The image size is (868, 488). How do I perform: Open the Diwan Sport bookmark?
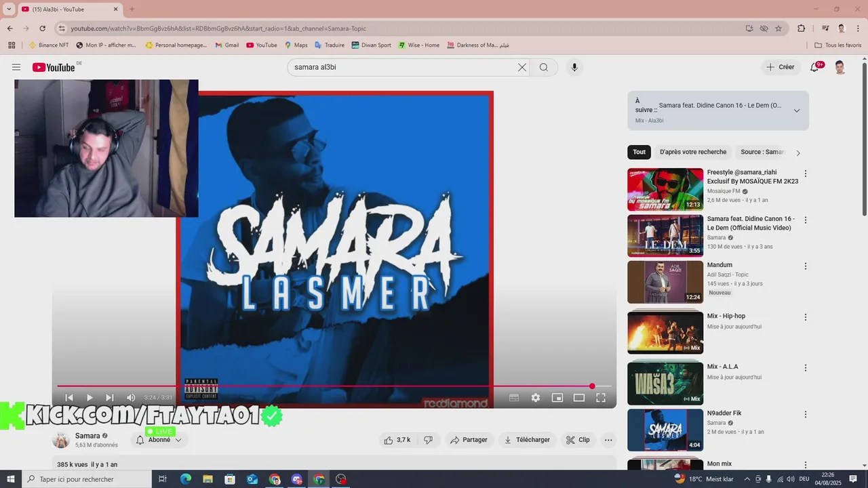pos(371,45)
